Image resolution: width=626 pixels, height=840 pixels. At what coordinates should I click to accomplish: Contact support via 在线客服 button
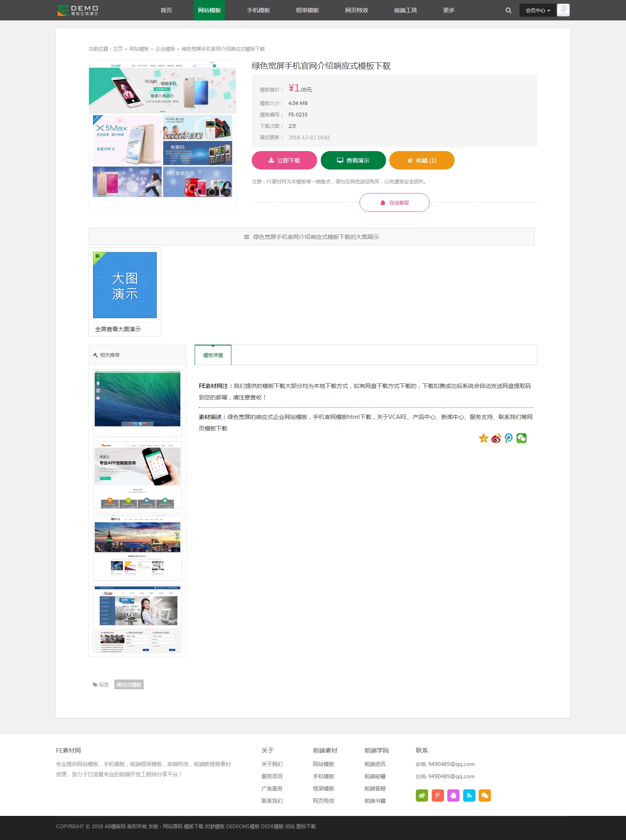(394, 203)
